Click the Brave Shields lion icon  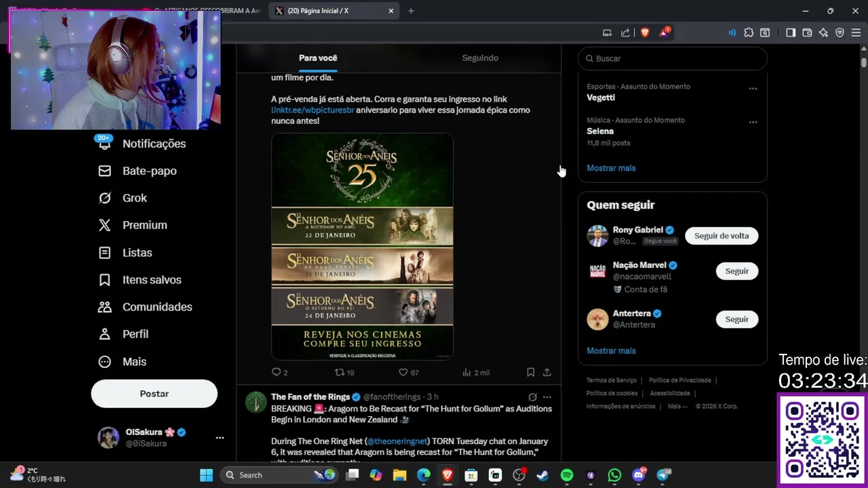point(645,33)
